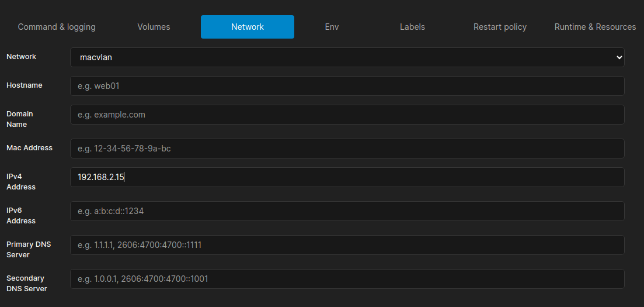Image resolution: width=644 pixels, height=307 pixels.
Task: Go to the Env tab
Action: point(332,27)
